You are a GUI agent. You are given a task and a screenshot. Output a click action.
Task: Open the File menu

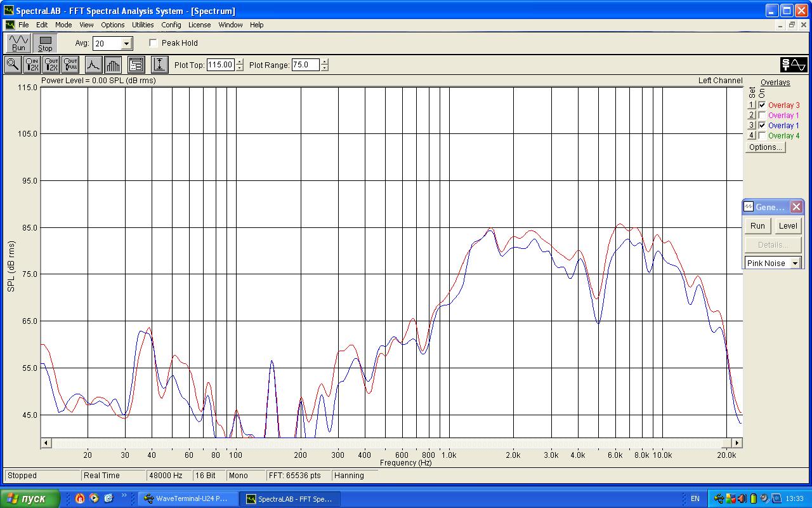pyautogui.click(x=23, y=25)
